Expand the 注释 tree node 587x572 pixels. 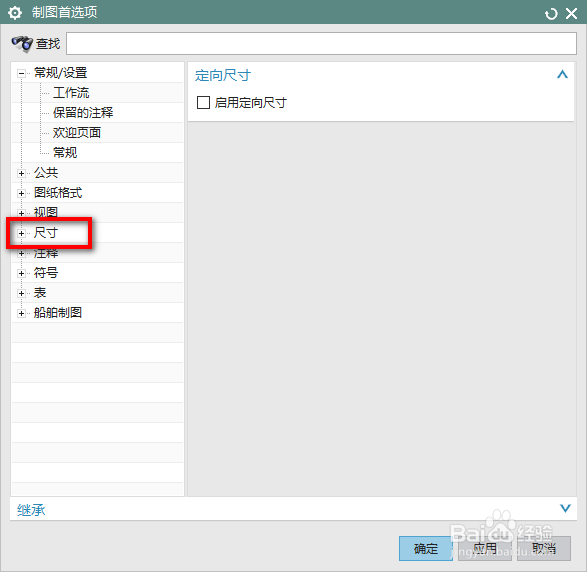pyautogui.click(x=21, y=253)
